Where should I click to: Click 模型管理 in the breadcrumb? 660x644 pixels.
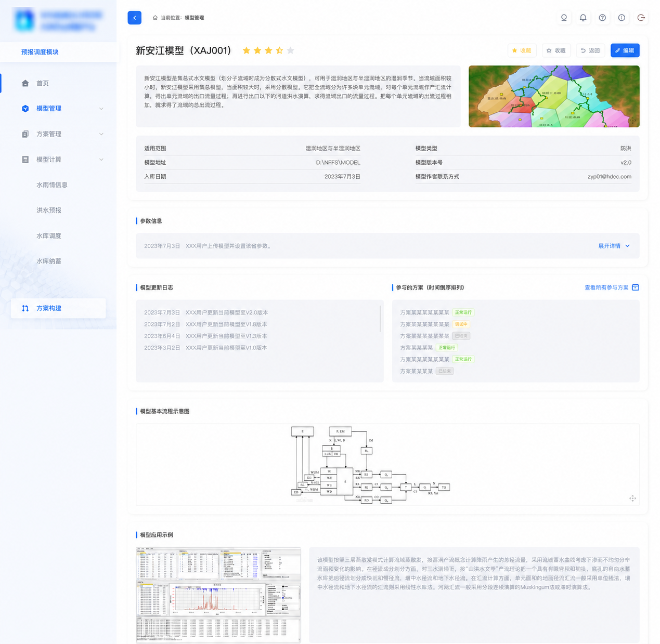(x=194, y=18)
